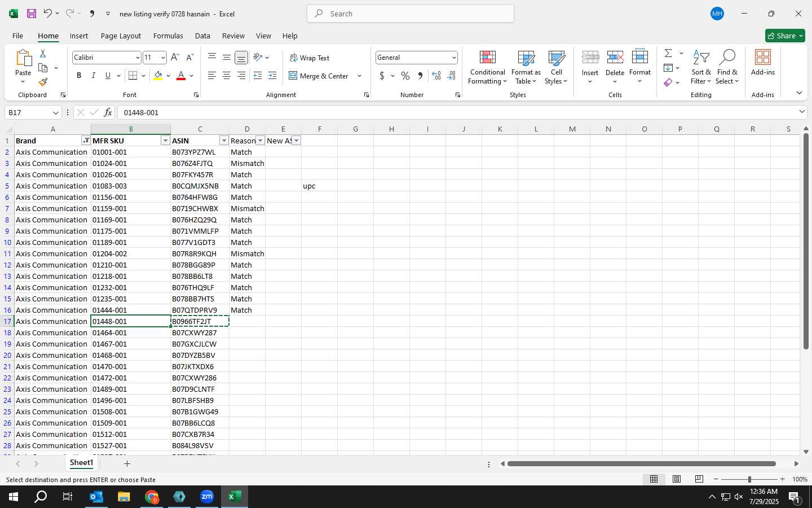Click Format as Table button
The image size is (812, 508).
click(x=526, y=67)
